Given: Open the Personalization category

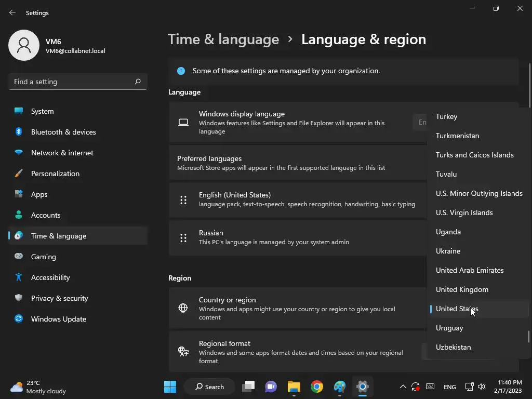Looking at the screenshot, I should [78, 174].
